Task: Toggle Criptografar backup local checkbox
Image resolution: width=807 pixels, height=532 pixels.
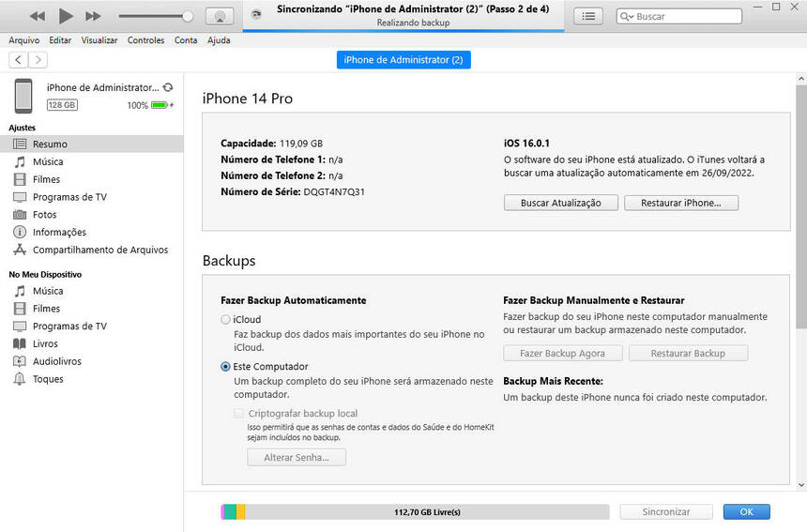Action: pyautogui.click(x=238, y=414)
